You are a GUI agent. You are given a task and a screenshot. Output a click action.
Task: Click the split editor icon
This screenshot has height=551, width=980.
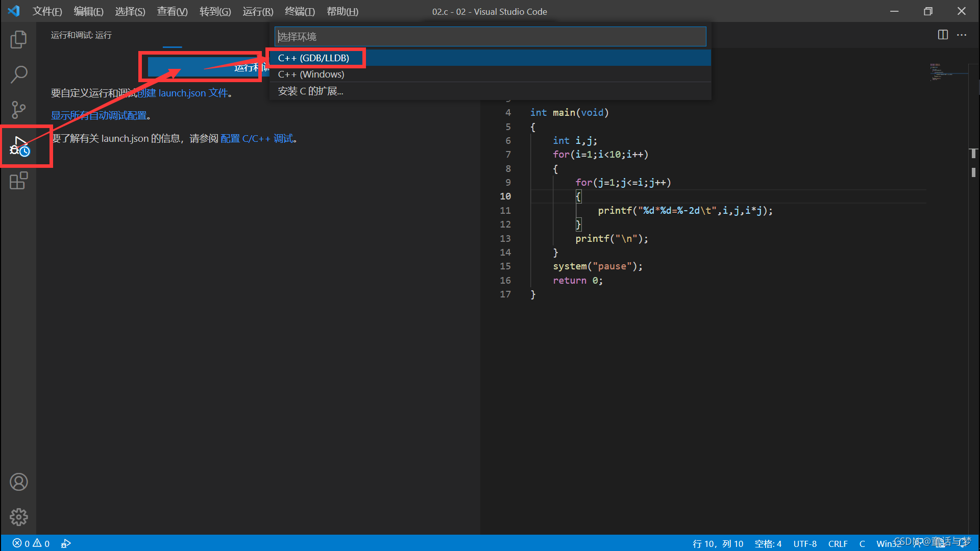click(x=943, y=35)
